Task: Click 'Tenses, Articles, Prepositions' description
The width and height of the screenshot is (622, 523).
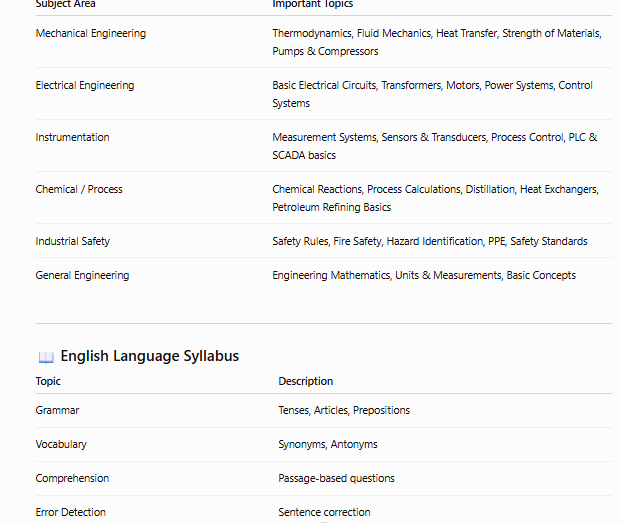Action: click(344, 410)
